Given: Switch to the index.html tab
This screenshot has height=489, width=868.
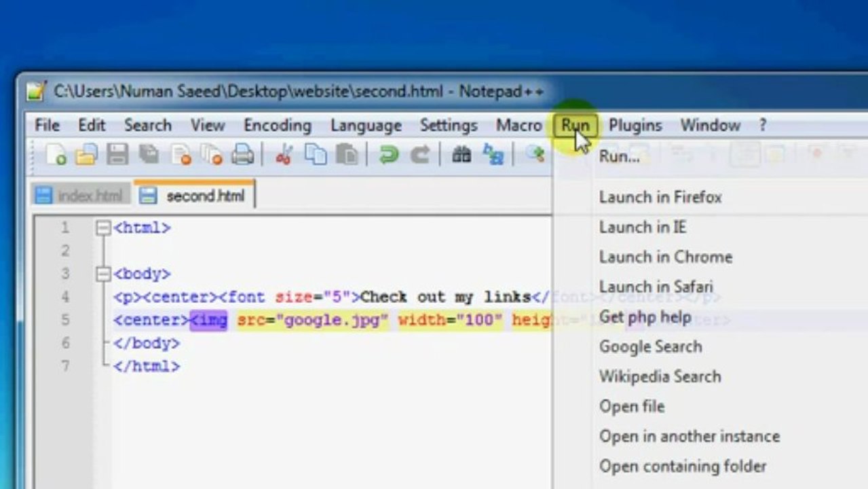Looking at the screenshot, I should (x=81, y=196).
